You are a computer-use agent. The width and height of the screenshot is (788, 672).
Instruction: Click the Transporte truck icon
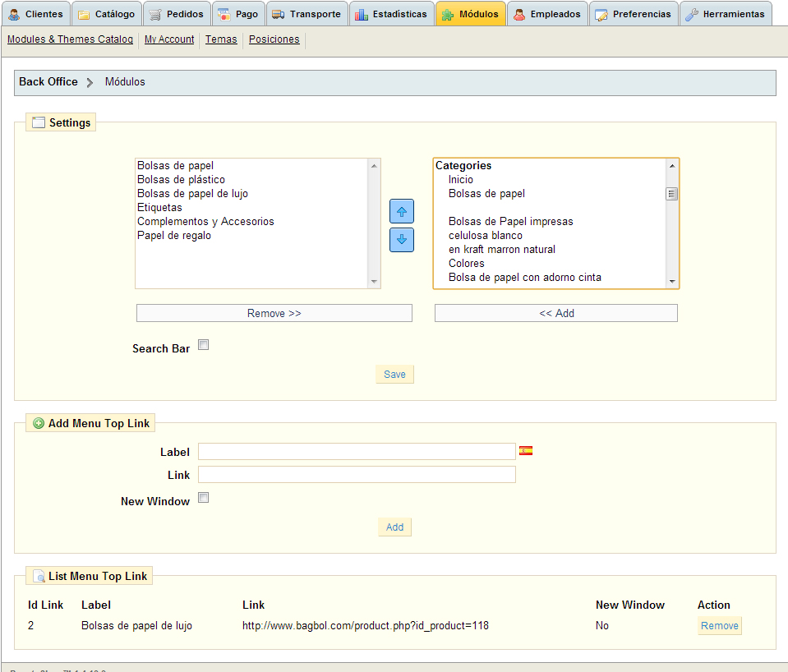point(278,14)
